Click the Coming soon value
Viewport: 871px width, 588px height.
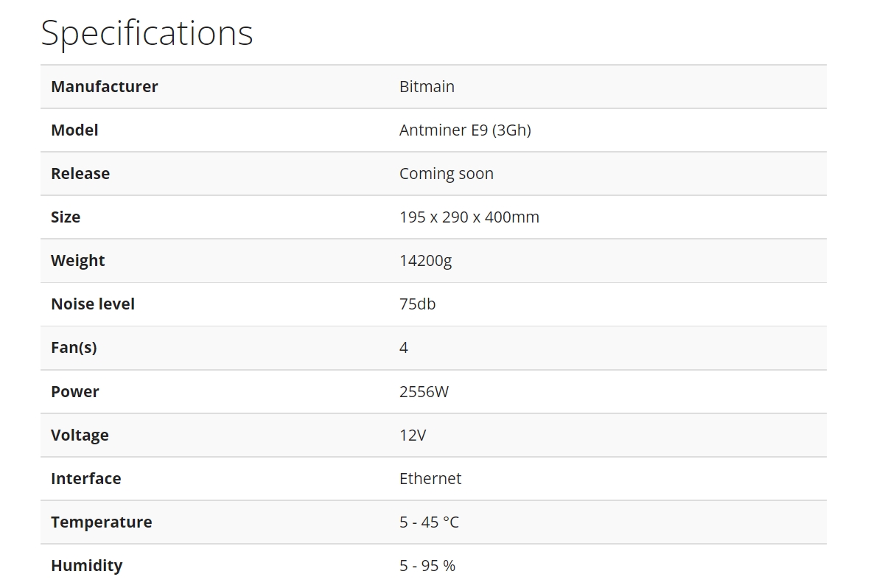(446, 173)
